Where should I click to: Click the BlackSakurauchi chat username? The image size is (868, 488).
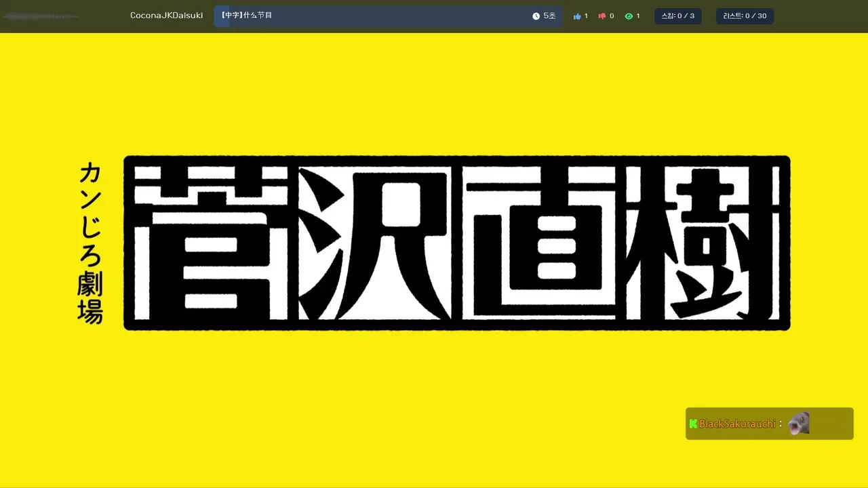(738, 424)
